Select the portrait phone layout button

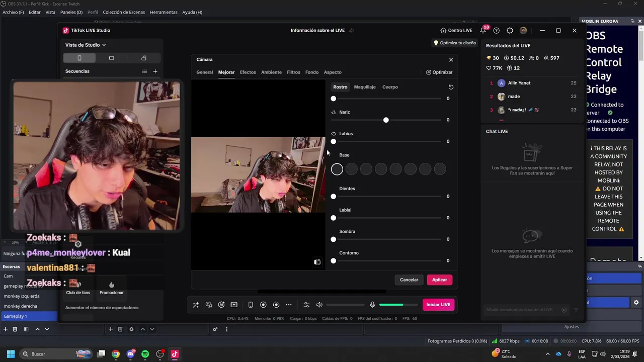(x=79, y=58)
